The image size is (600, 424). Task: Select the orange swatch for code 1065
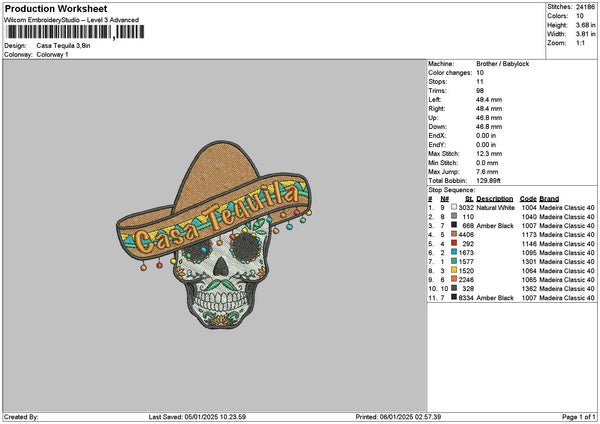tap(454, 279)
